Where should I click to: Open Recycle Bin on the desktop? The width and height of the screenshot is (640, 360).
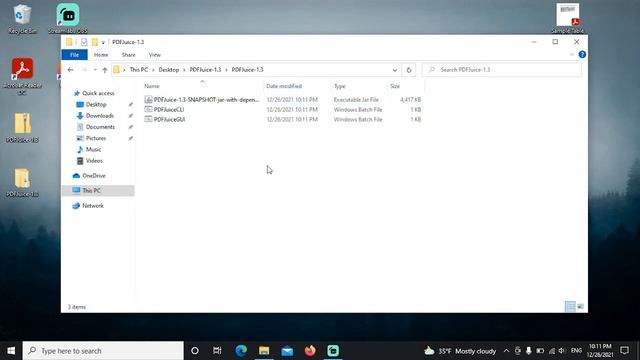(x=22, y=19)
